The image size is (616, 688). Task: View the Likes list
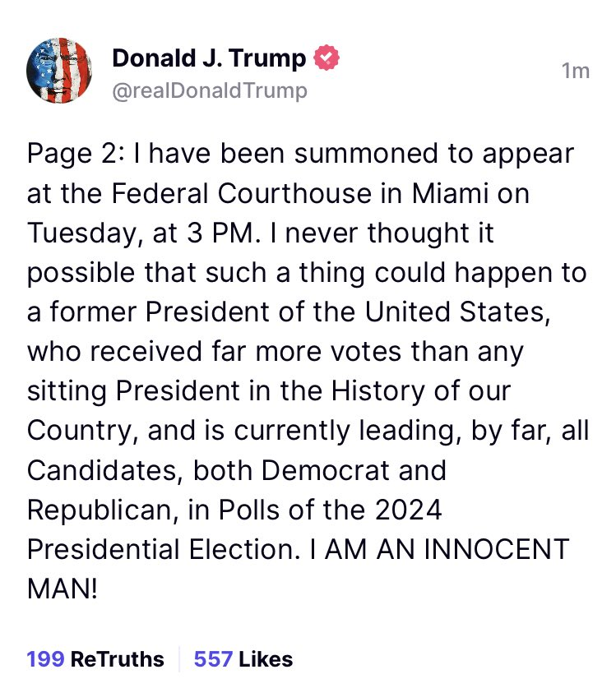click(x=262, y=659)
